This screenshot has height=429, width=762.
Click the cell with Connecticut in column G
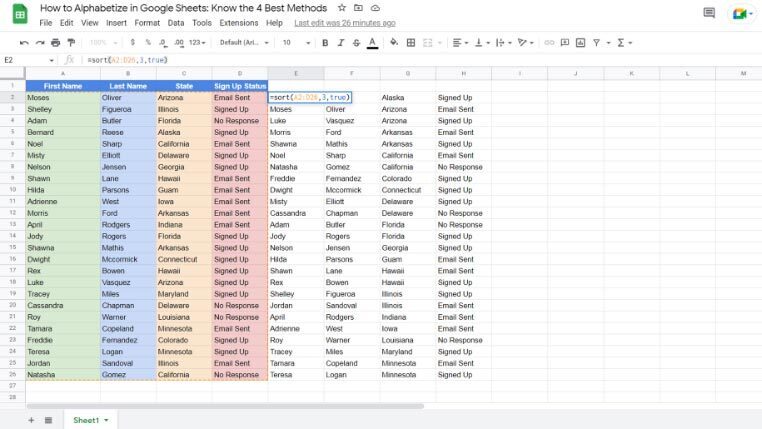408,190
